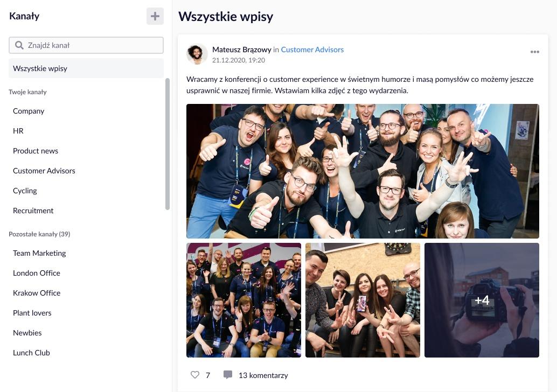Open the post options three-dot menu

(x=534, y=52)
